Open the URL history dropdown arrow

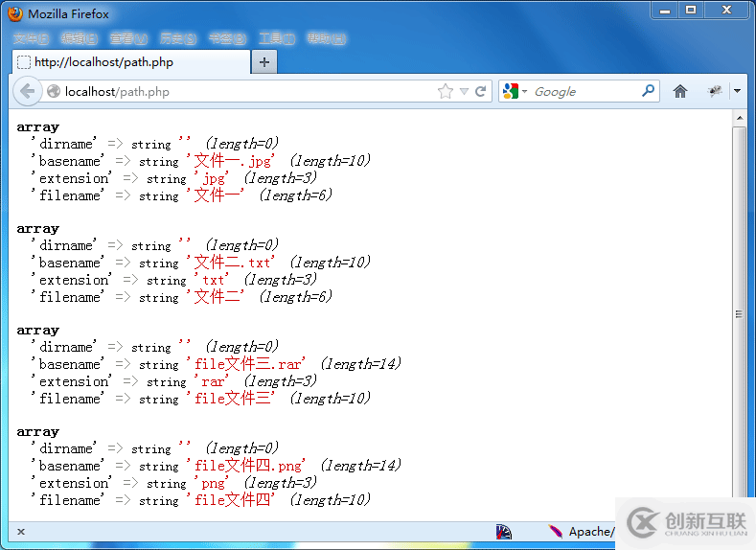pyautogui.click(x=464, y=92)
